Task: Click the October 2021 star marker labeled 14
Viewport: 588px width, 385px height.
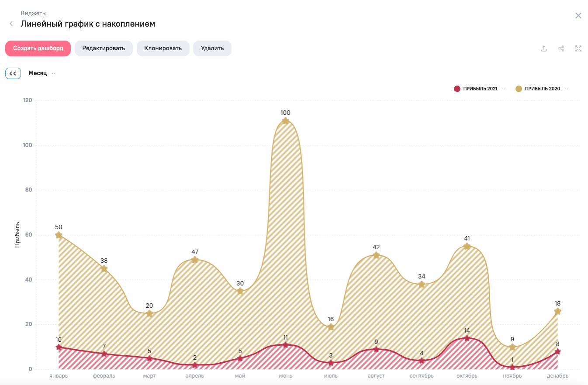Action: (467, 338)
